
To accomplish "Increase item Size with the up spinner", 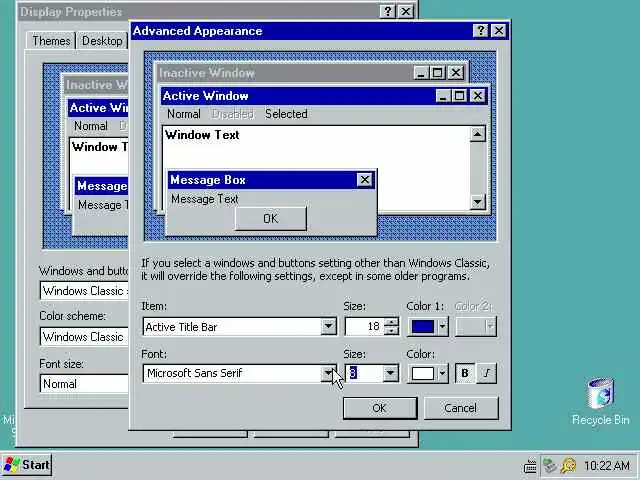I will tap(391, 322).
